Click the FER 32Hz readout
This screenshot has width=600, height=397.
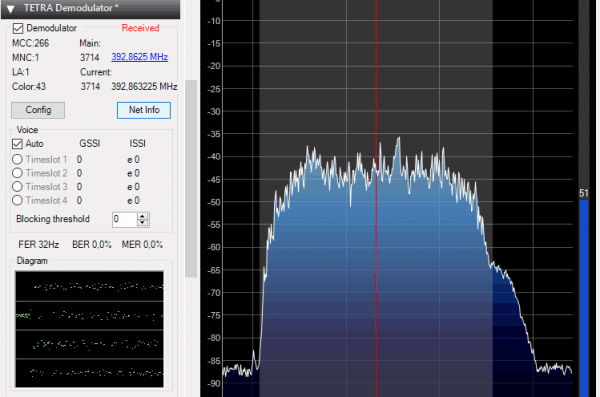click(39, 245)
